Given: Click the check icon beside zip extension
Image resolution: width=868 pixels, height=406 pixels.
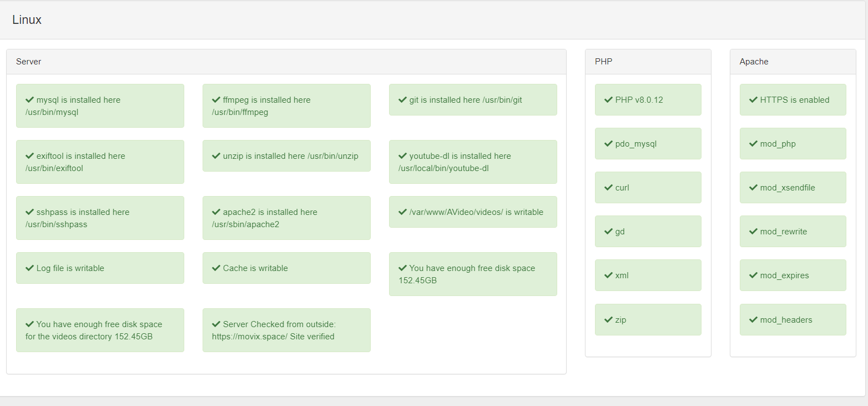Looking at the screenshot, I should [x=609, y=319].
